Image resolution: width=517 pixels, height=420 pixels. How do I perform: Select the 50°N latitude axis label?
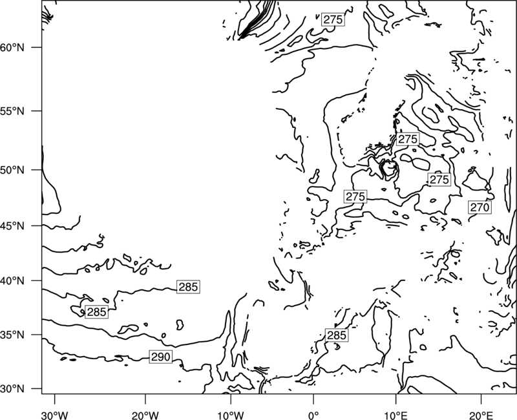[x=12, y=171]
